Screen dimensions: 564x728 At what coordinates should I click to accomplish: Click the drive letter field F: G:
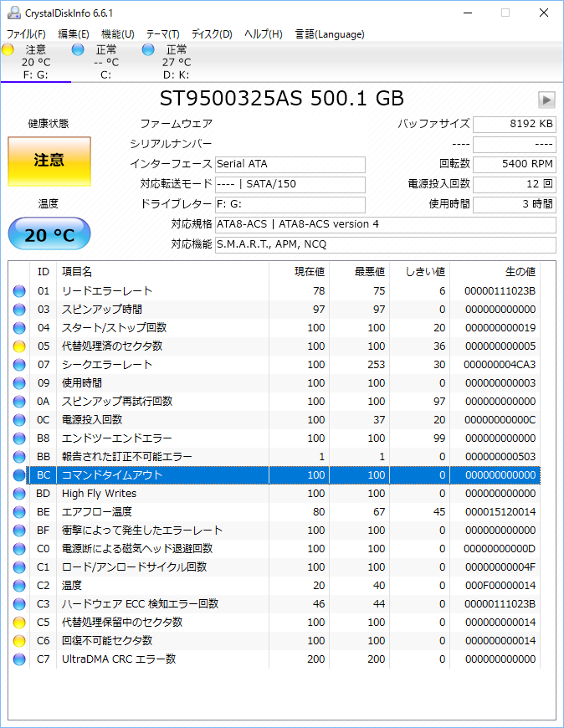pos(290,204)
